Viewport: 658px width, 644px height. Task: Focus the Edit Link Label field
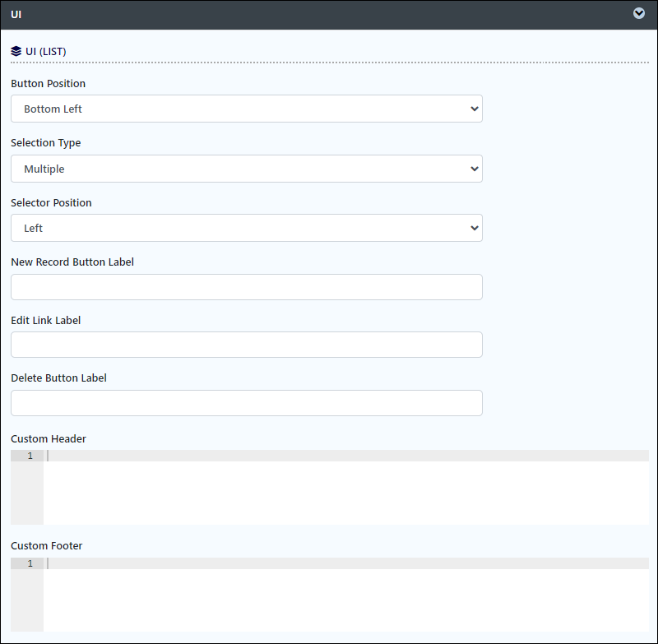tap(247, 345)
